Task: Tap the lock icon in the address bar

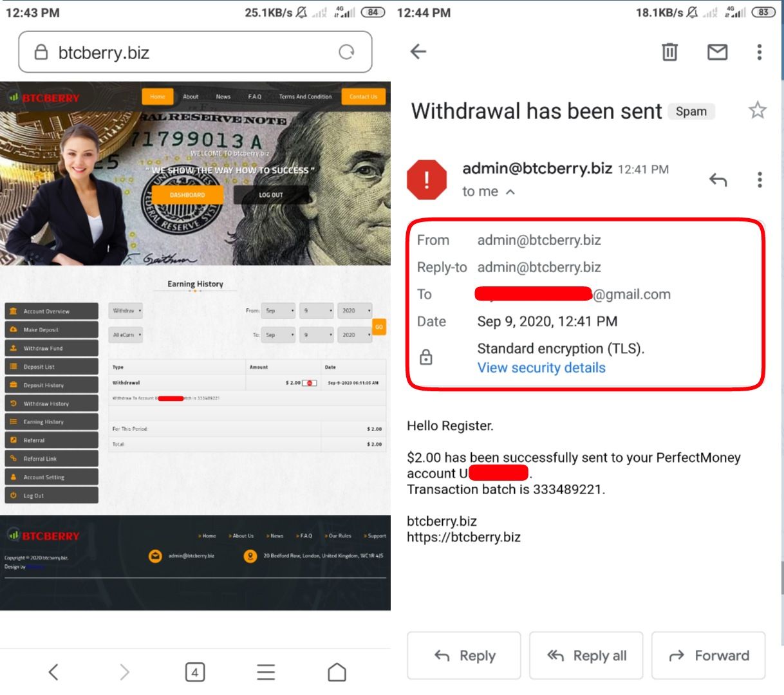Action: (x=41, y=52)
